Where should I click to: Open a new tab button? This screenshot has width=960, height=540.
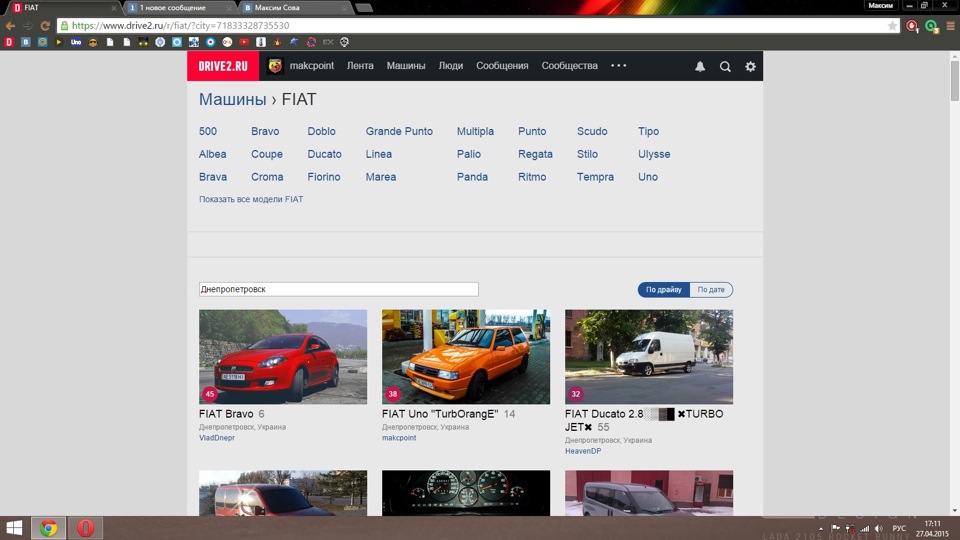[364, 8]
